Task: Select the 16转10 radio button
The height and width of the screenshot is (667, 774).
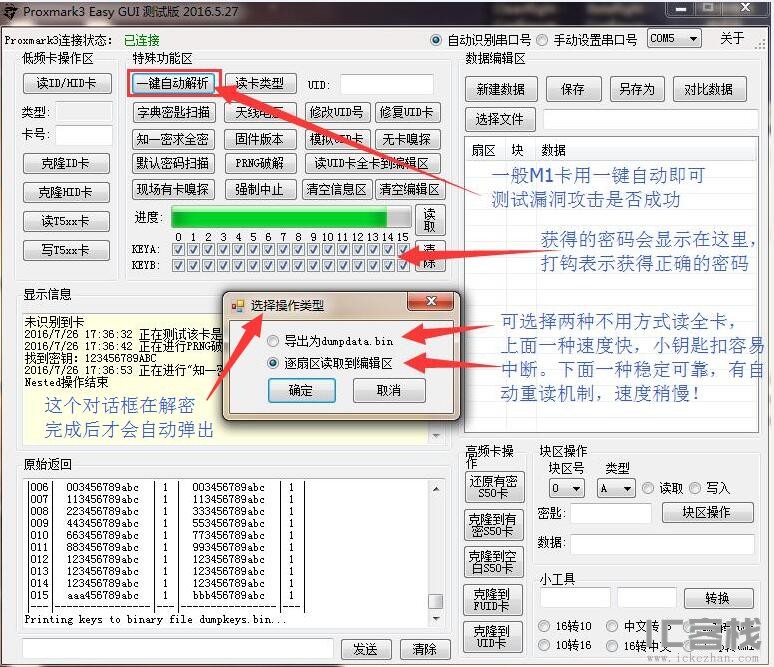Action: tap(544, 626)
